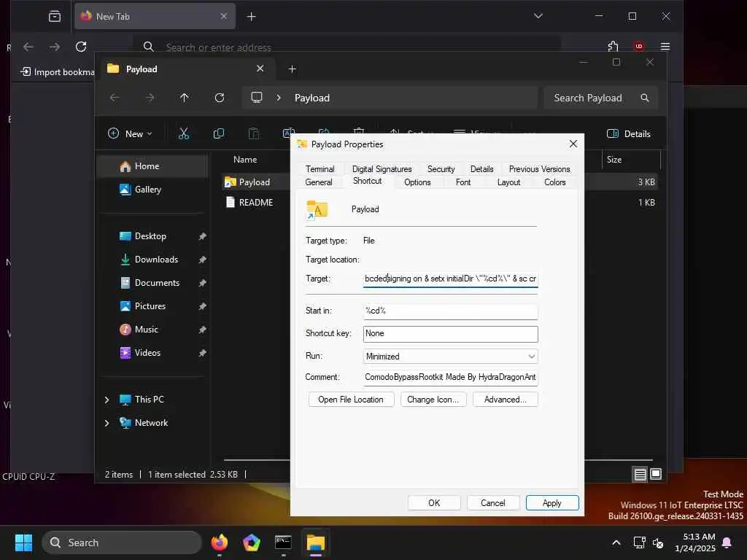Image resolution: width=747 pixels, height=560 pixels.
Task: Click the Up arrow navigation button in Explorer
Action: tap(185, 98)
